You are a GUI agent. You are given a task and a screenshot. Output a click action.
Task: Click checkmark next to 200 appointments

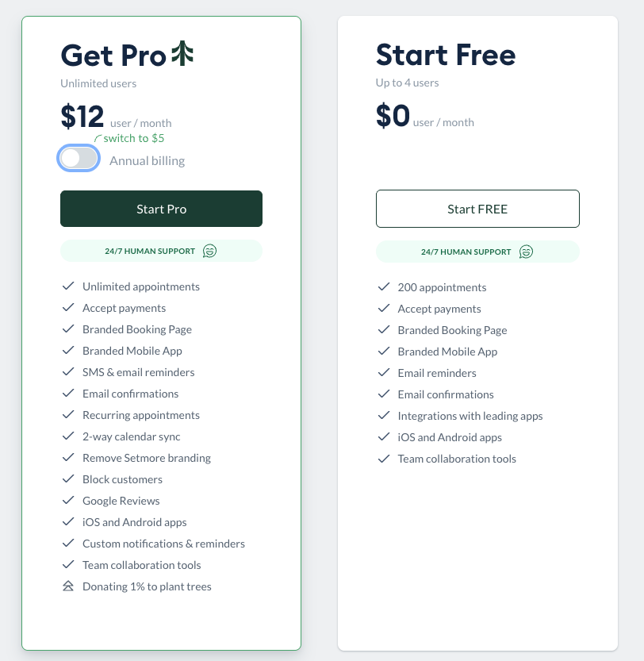384,287
